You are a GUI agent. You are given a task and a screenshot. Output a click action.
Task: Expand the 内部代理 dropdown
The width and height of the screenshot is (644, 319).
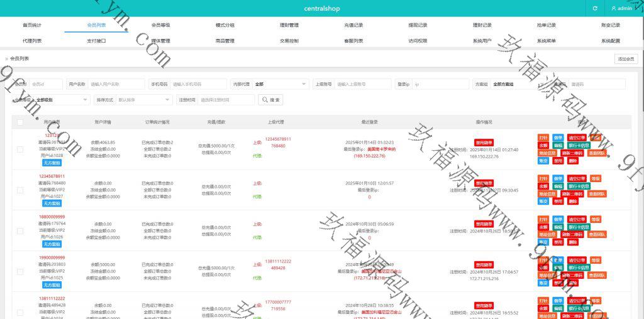[280, 84]
